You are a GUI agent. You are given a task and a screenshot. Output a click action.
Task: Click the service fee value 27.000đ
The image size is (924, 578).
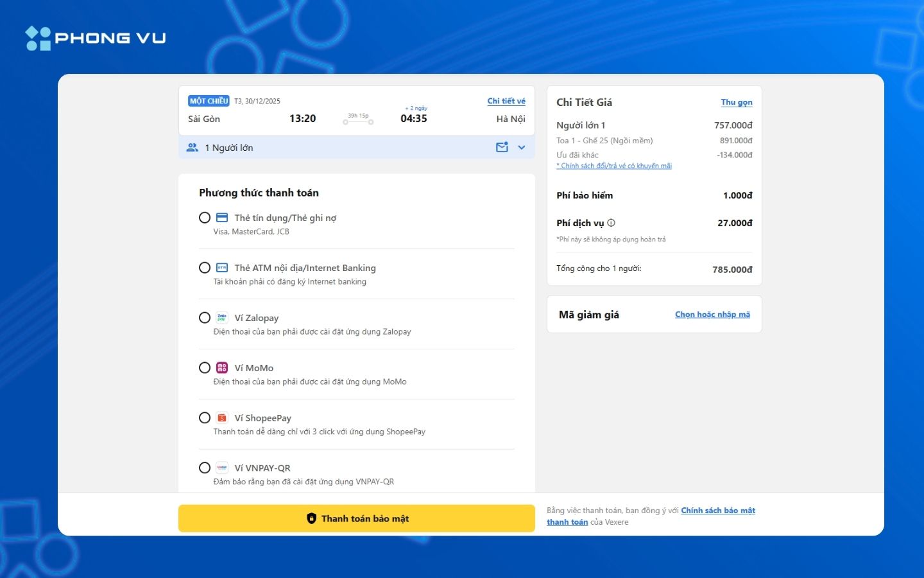(x=735, y=223)
